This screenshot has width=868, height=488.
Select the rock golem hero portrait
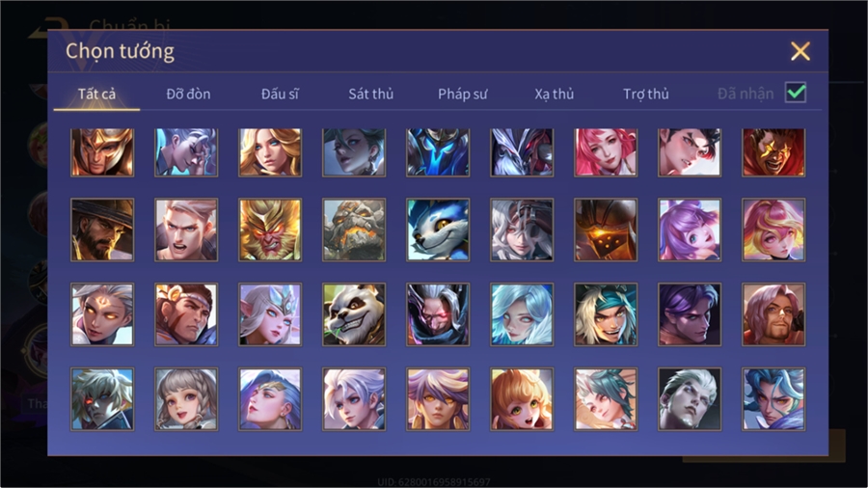(354, 230)
